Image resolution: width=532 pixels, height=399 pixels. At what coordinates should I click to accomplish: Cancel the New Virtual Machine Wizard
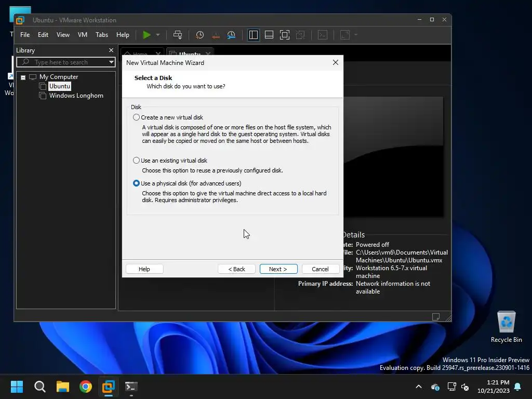(320, 269)
